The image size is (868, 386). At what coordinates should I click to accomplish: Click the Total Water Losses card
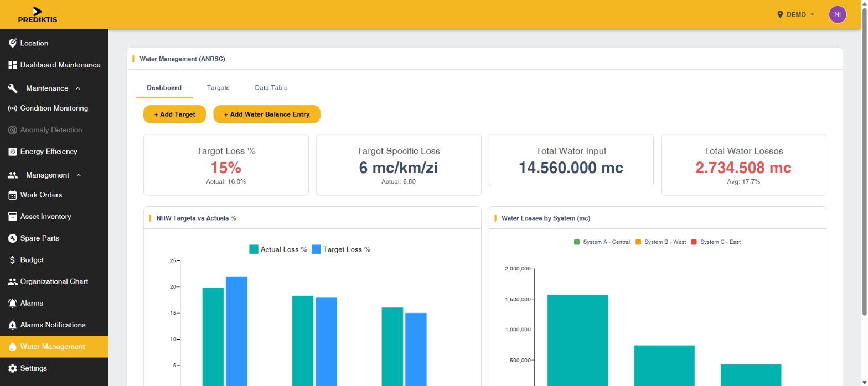click(743, 165)
